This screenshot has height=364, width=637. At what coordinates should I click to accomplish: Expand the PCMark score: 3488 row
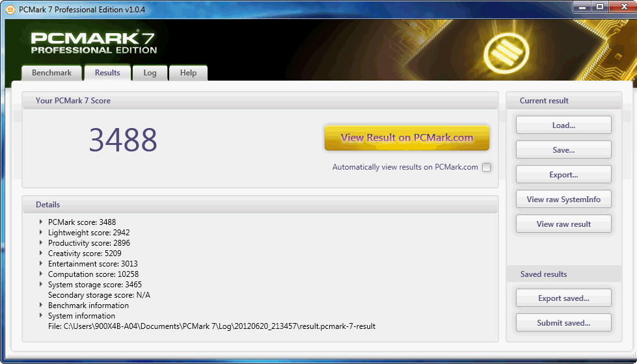tap(41, 222)
